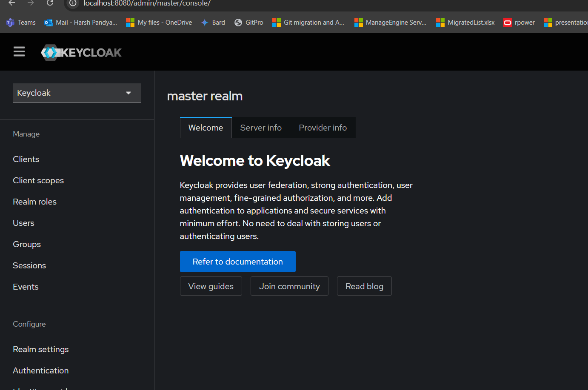This screenshot has width=588, height=390.
Task: Switch to the Welcome tab
Action: (206, 128)
